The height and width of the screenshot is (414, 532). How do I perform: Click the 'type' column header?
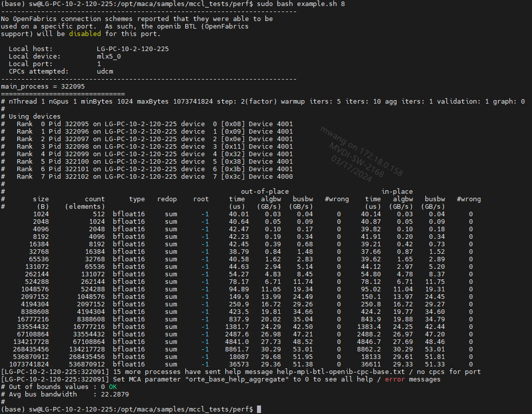(136, 199)
